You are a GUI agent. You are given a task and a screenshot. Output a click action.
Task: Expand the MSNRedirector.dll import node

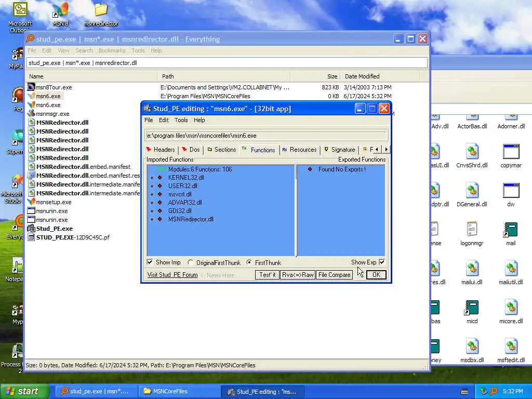tap(152, 220)
